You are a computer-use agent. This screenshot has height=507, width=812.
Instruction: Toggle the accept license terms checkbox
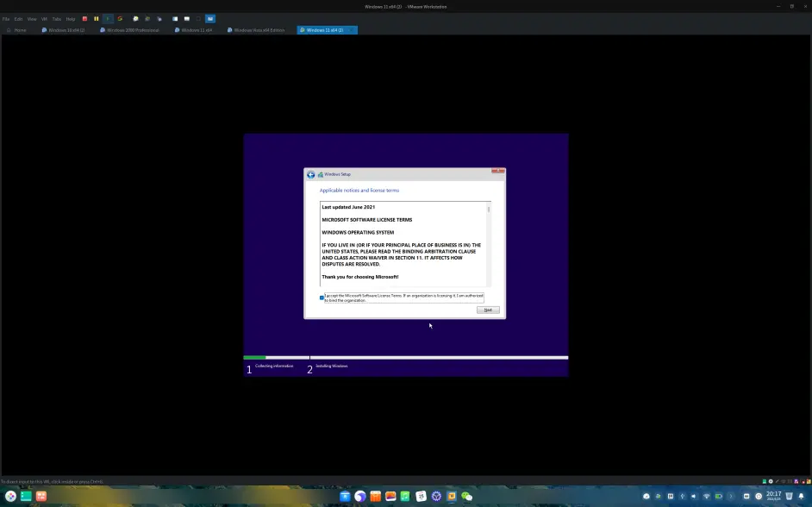click(322, 297)
